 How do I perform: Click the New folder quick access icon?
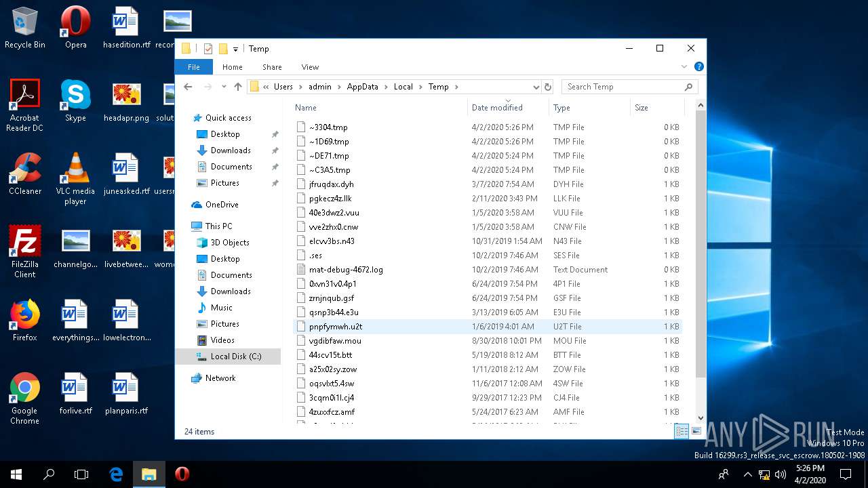coord(222,49)
